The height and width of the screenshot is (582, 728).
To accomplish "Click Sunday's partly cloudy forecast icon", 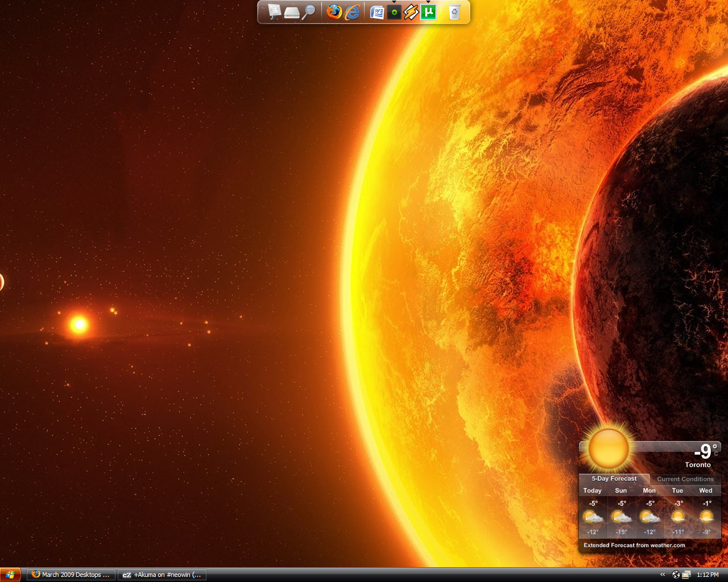I will tap(621, 517).
